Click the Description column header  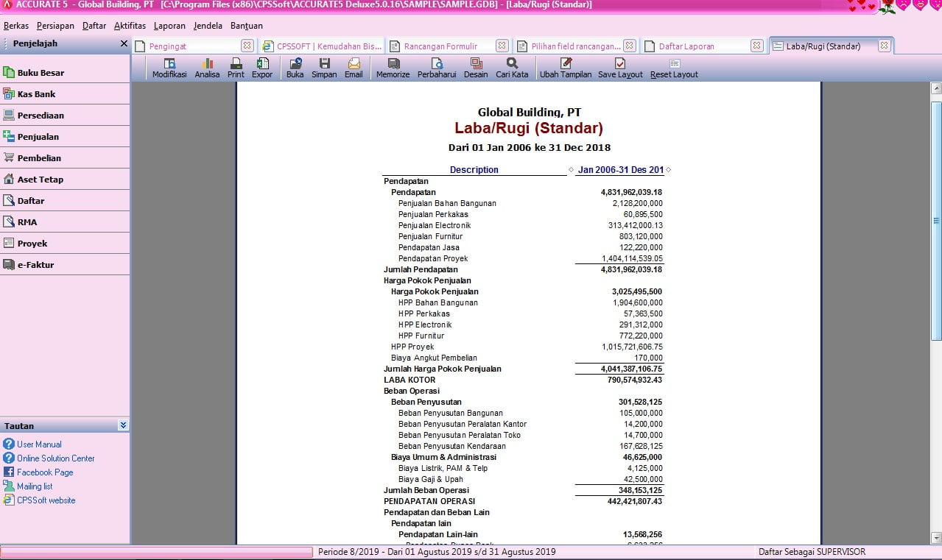coord(474,170)
